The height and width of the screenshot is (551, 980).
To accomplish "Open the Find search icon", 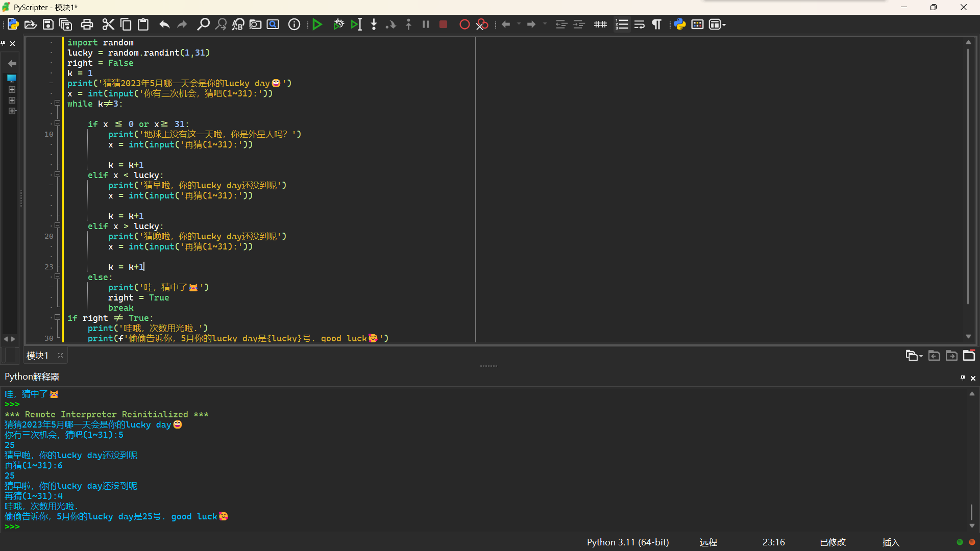I will [x=203, y=24].
